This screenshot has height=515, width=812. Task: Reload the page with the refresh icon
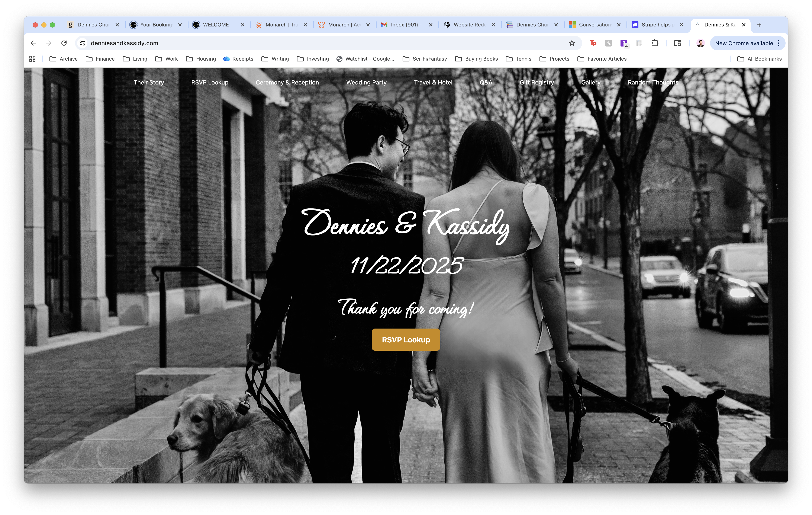click(x=64, y=43)
